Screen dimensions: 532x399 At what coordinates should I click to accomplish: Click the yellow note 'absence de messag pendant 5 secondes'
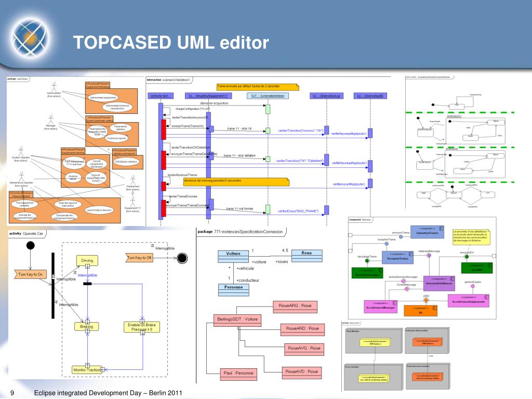(x=236, y=182)
